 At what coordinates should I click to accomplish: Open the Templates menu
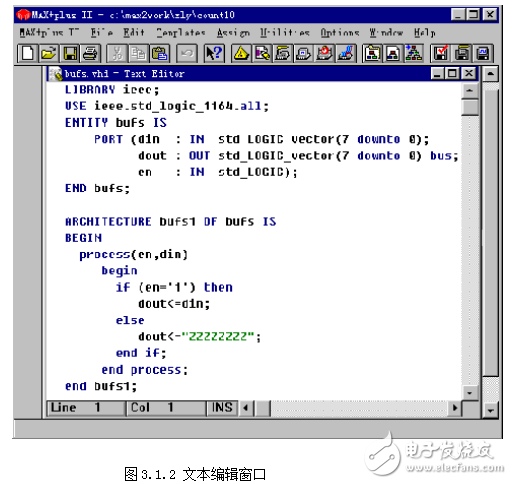[181, 33]
